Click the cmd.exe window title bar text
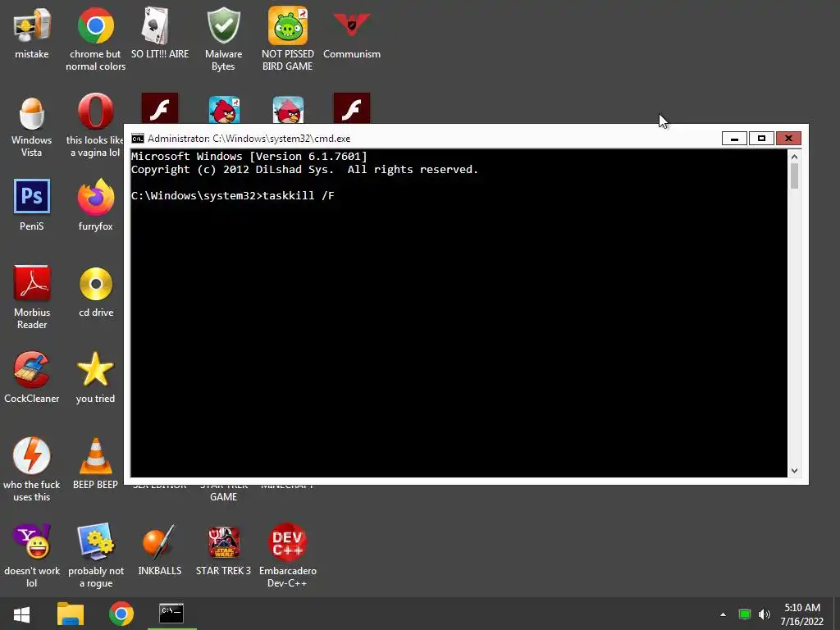This screenshot has width=840, height=630. pyautogui.click(x=249, y=139)
